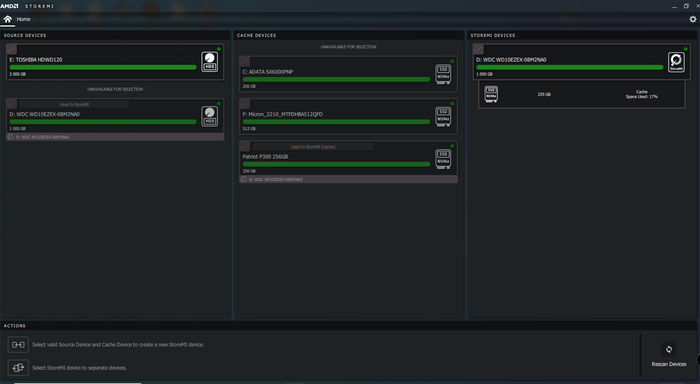Click the NVMe SSD icon for Micron_2210 drive
The width and height of the screenshot is (700, 384).
point(443,116)
